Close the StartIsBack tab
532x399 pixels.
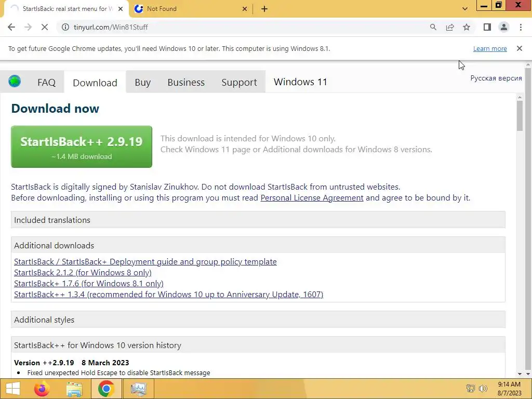pos(121,9)
